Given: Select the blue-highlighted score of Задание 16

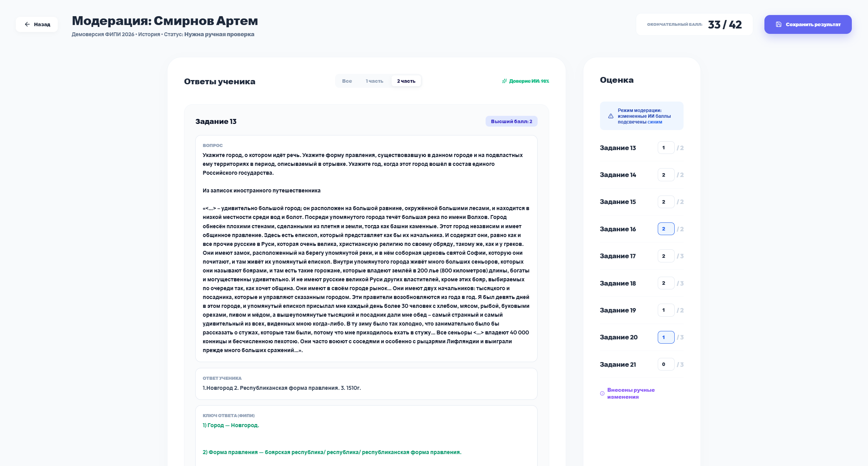Looking at the screenshot, I should click(665, 229).
